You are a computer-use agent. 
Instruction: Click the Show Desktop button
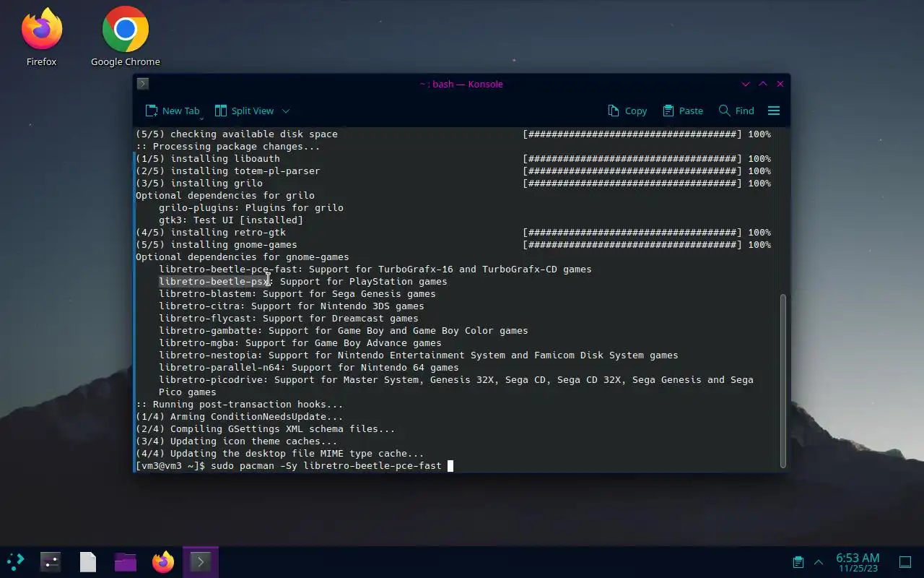click(x=905, y=561)
